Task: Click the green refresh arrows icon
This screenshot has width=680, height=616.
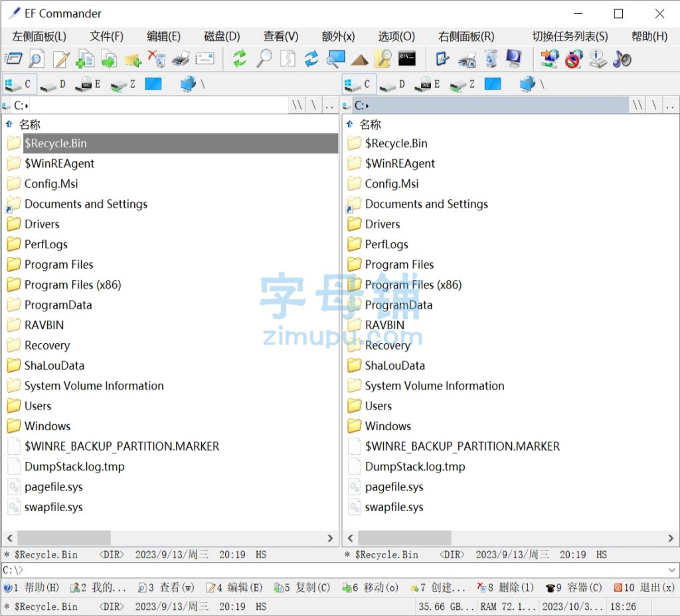Action: tap(239, 59)
